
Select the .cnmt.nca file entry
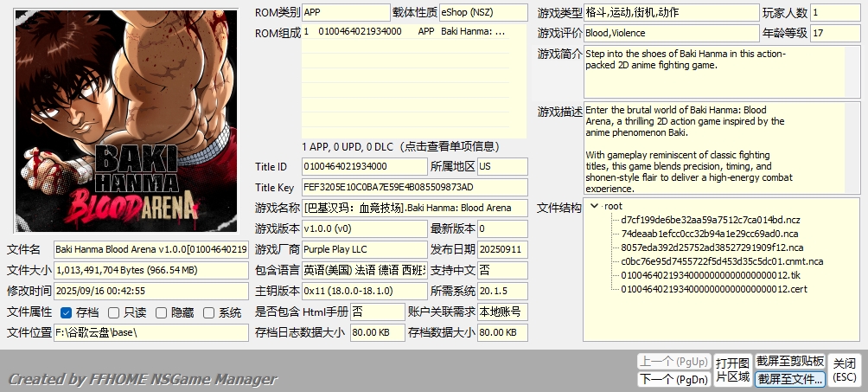coord(722,261)
